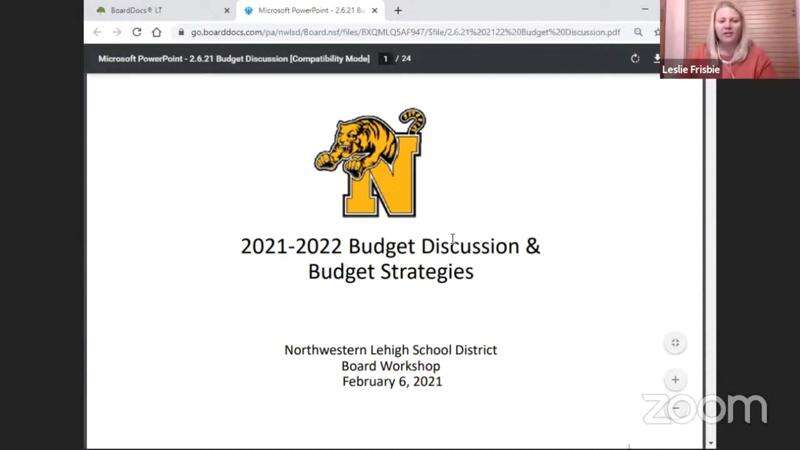Screen dimensions: 800x450
Task: Click the address bar magnifier zoom icon
Action: (638, 32)
